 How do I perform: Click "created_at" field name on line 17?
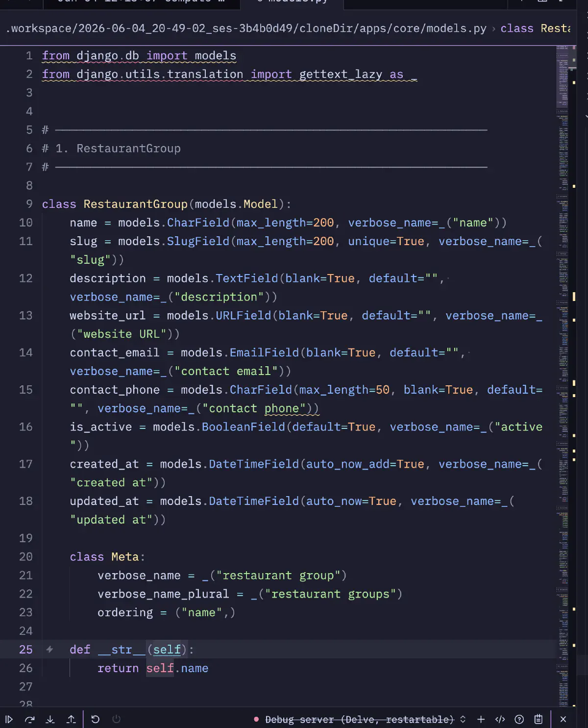(104, 464)
